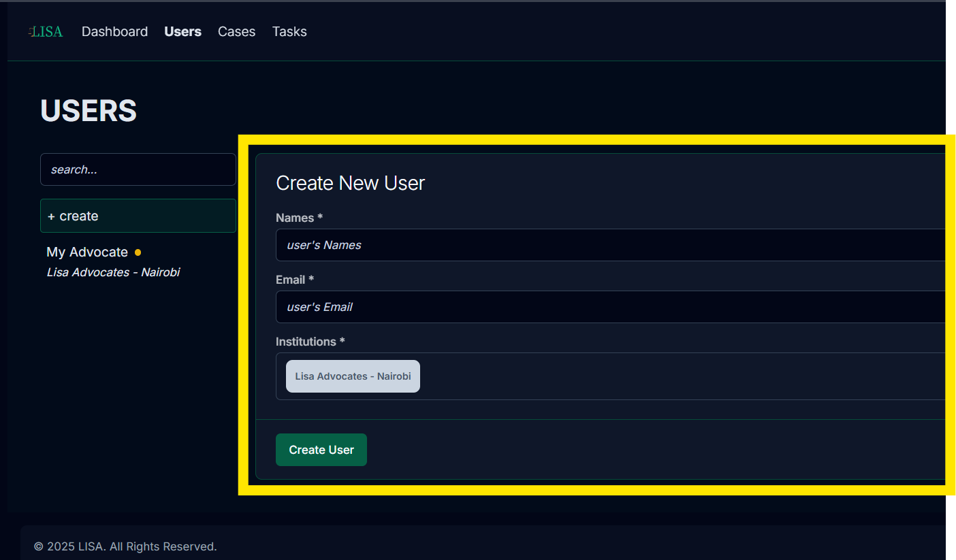Screen dimensions: 956x560
Task: Click the Create New User panel heading
Action: (x=350, y=182)
